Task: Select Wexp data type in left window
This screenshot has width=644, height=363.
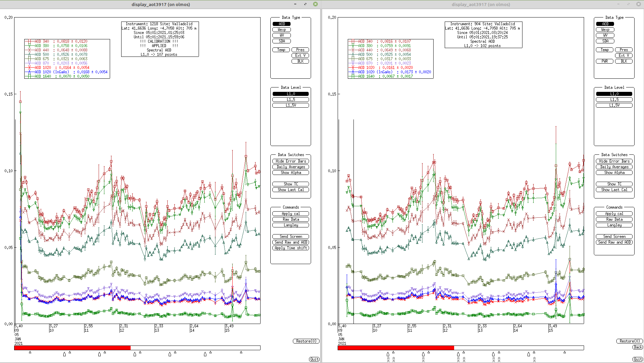Action: 281,30
